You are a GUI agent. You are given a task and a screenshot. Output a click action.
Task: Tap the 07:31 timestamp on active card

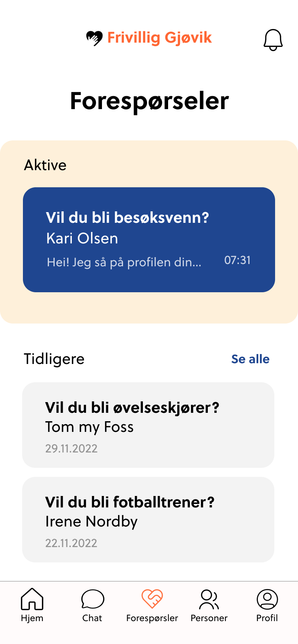[237, 260]
